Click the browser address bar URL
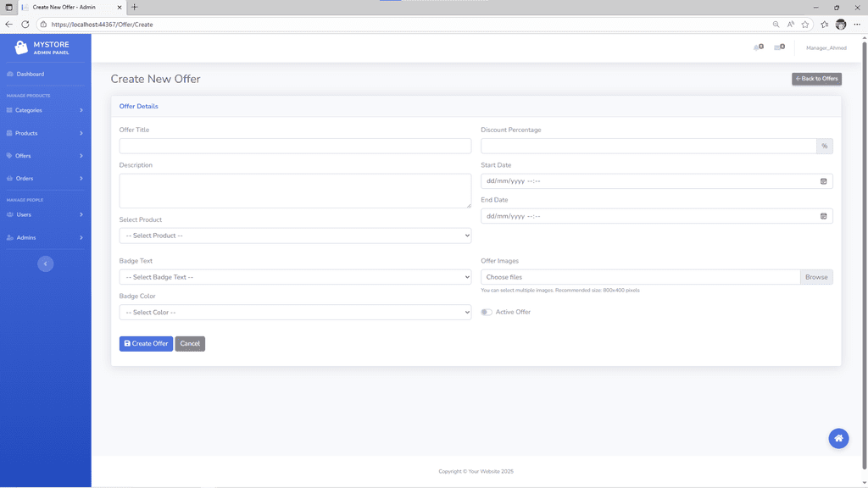This screenshot has height=488, width=868. click(102, 25)
